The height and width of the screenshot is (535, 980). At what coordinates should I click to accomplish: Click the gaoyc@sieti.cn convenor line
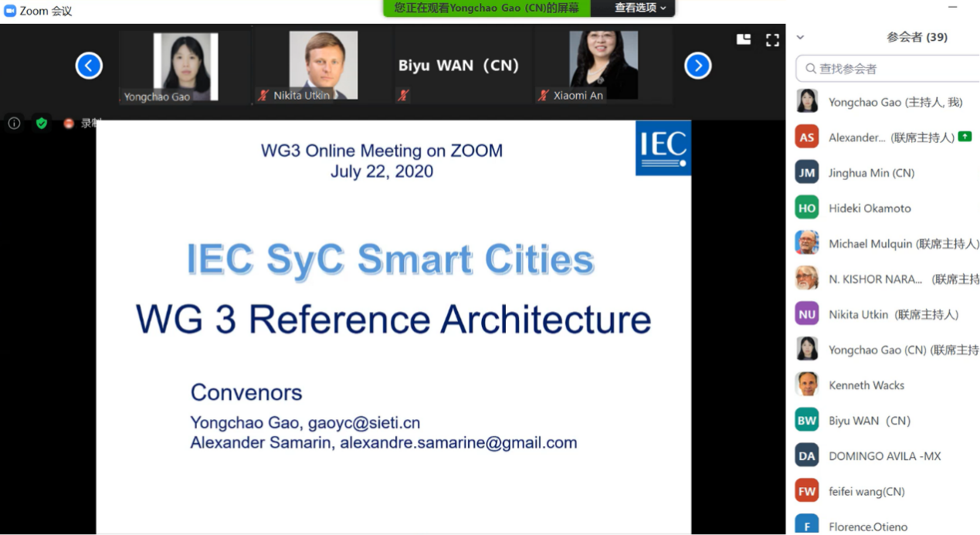[x=306, y=423]
